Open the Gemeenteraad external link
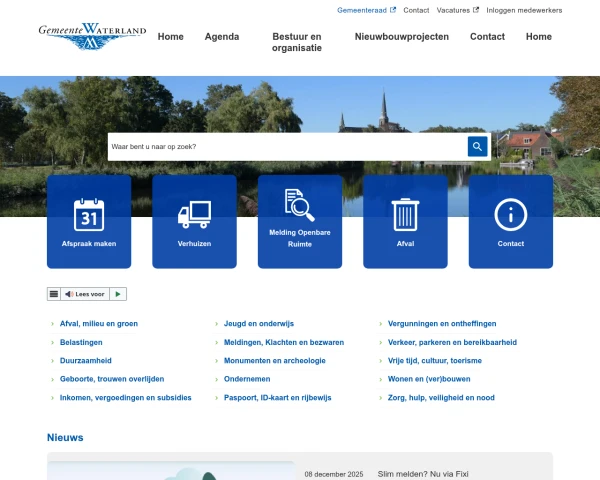The image size is (600, 480). coord(366,10)
